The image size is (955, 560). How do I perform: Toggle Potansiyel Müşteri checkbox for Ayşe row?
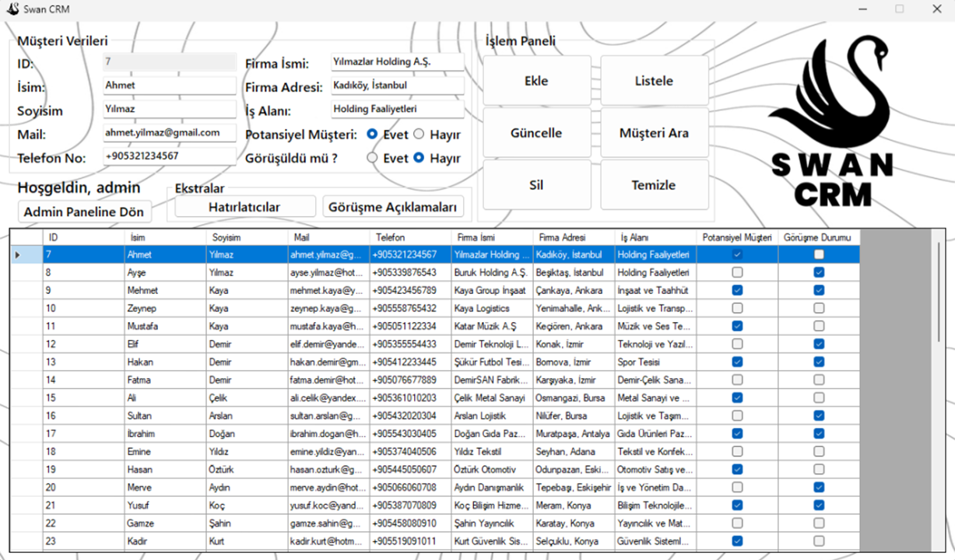pyautogui.click(x=737, y=273)
